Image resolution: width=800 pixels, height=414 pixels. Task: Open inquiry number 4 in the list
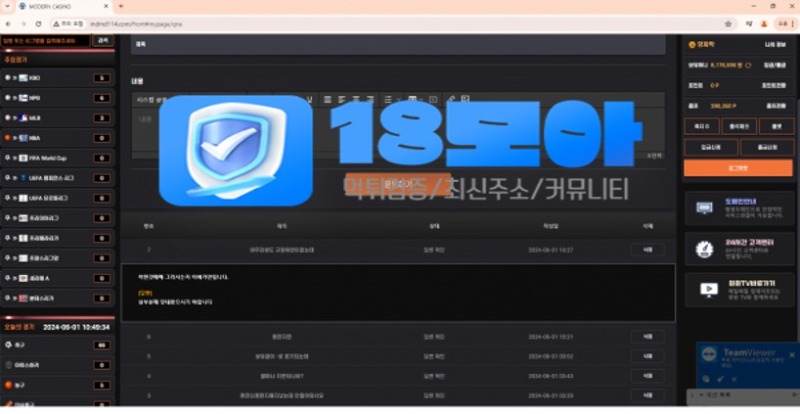pyautogui.click(x=398, y=376)
